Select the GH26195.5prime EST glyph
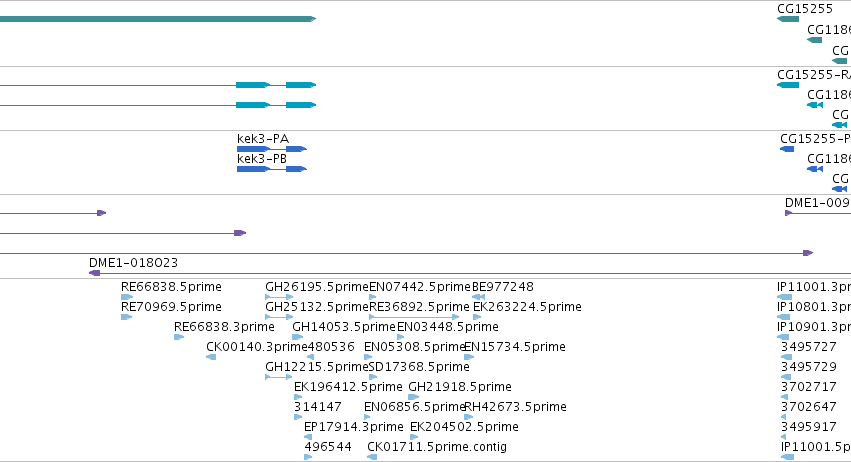Screen dimensions: 851x462 tap(279, 297)
